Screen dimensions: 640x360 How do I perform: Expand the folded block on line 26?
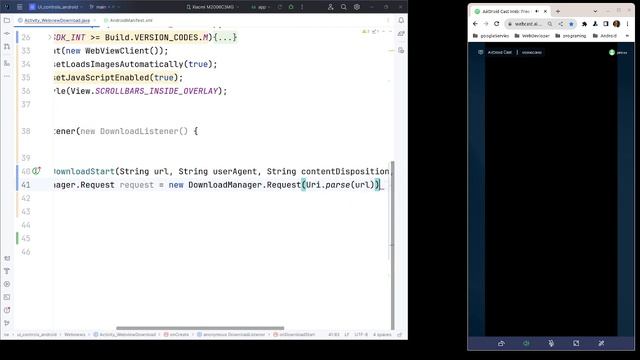point(50,37)
